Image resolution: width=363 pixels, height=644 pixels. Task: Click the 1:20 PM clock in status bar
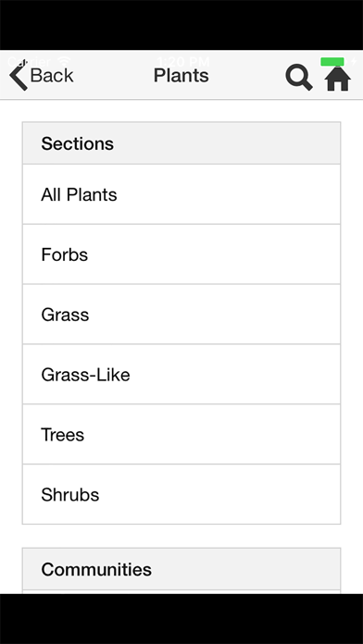[183, 62]
